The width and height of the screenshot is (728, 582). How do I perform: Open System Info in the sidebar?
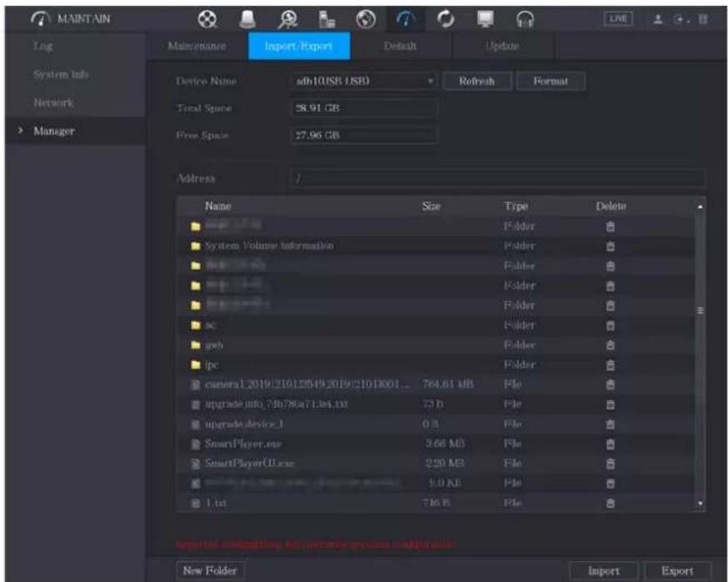(61, 74)
